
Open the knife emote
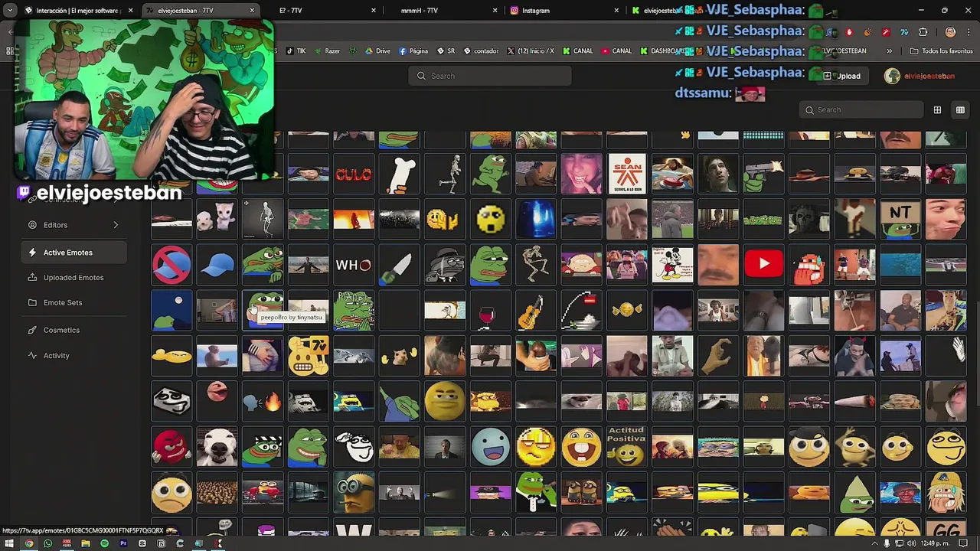pos(400,265)
